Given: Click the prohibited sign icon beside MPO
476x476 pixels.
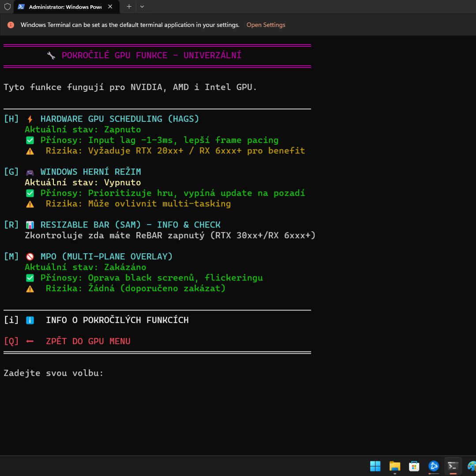Looking at the screenshot, I should tap(30, 257).
